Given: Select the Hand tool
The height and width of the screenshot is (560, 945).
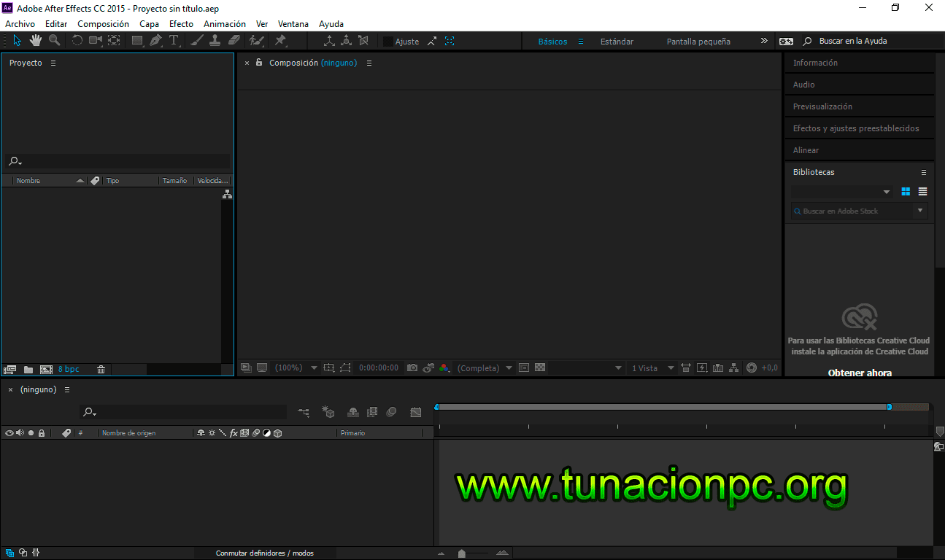Looking at the screenshot, I should 35,41.
